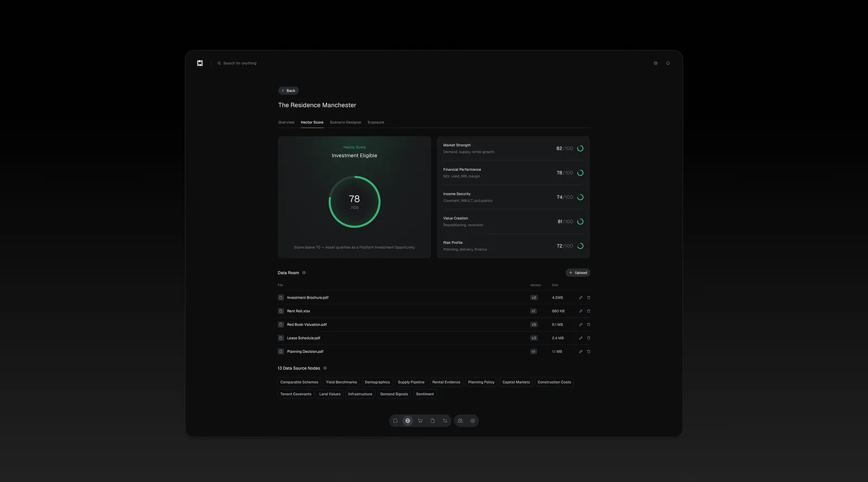
Task: Edit the Planning Decision.pdf entry
Action: click(x=580, y=352)
